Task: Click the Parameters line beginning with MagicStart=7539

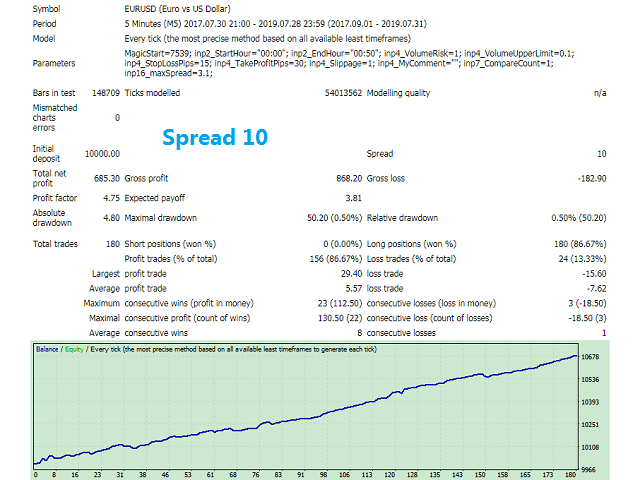Action: click(349, 53)
